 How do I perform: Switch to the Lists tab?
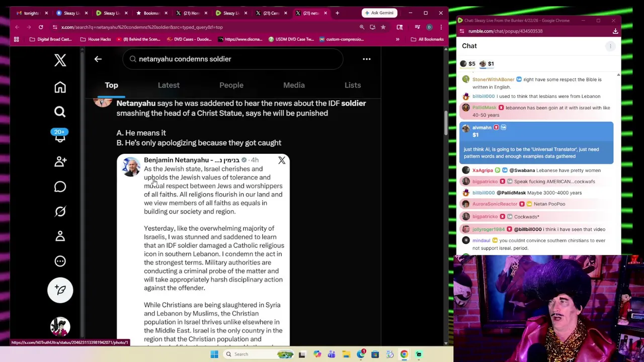pos(353,85)
